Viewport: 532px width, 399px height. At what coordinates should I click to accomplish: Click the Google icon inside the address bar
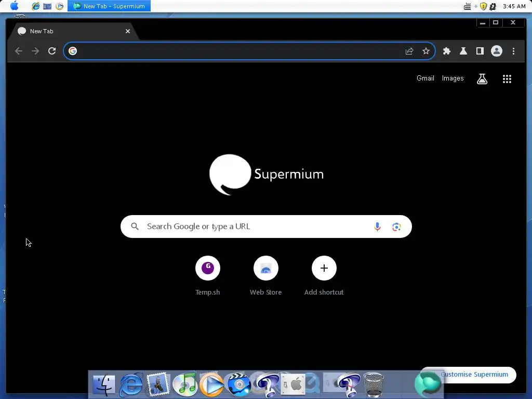tap(73, 51)
